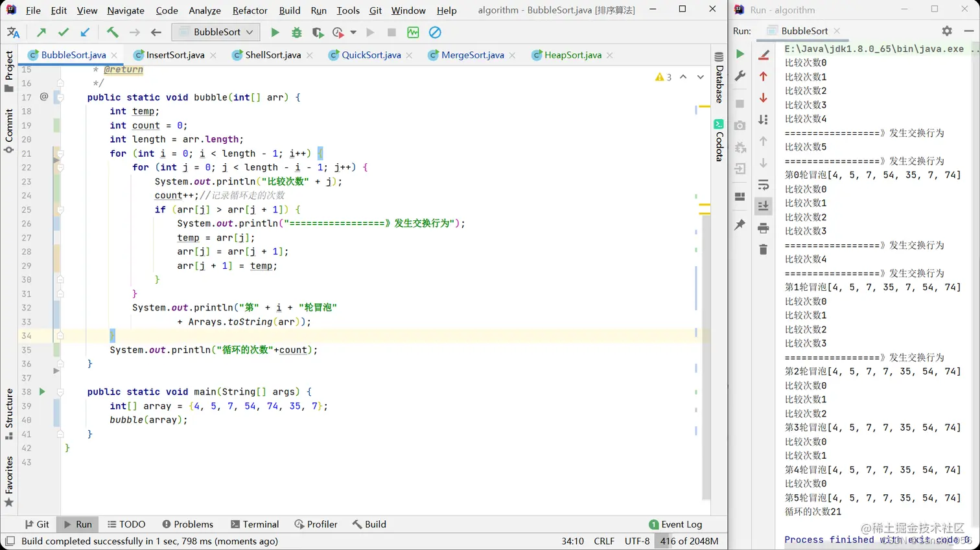The height and width of the screenshot is (550, 980).
Task: Switch to the QuickSort.java tab
Action: click(371, 55)
